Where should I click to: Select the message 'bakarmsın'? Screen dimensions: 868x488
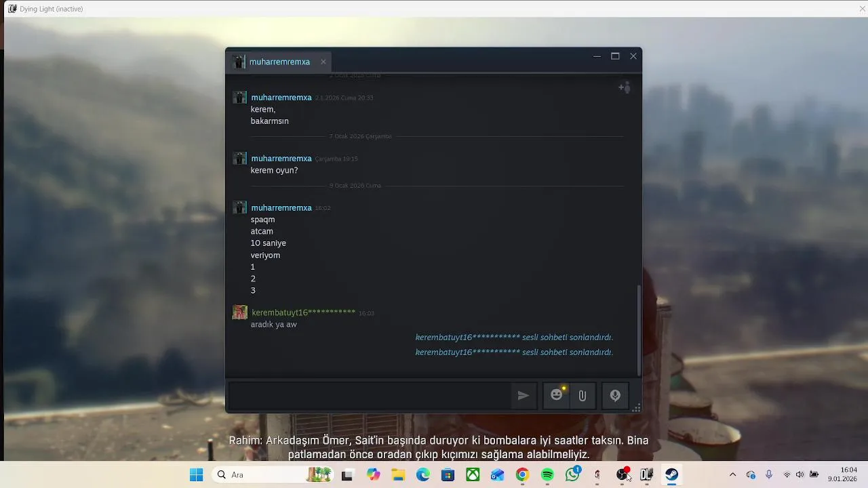pyautogui.click(x=269, y=121)
